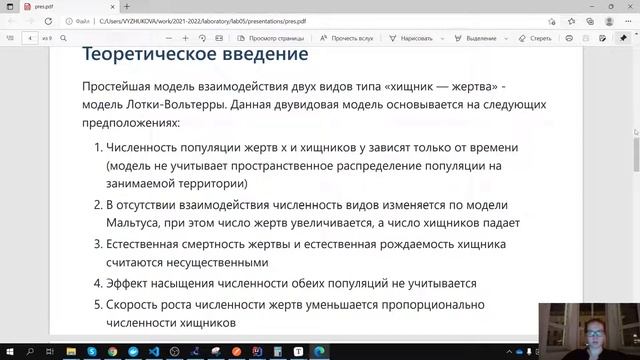Search within the PDF document
The height and width of the screenshot is (360, 640).
[x=63, y=38]
